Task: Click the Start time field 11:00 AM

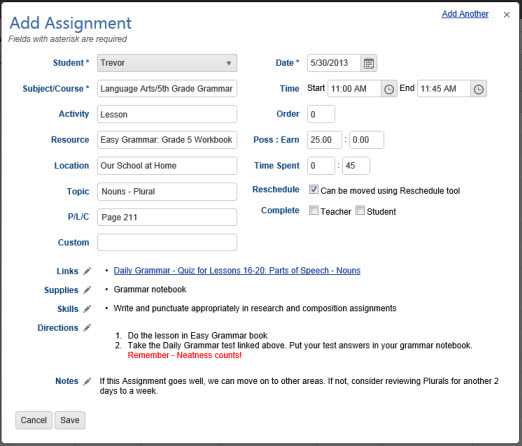Action: tap(355, 89)
